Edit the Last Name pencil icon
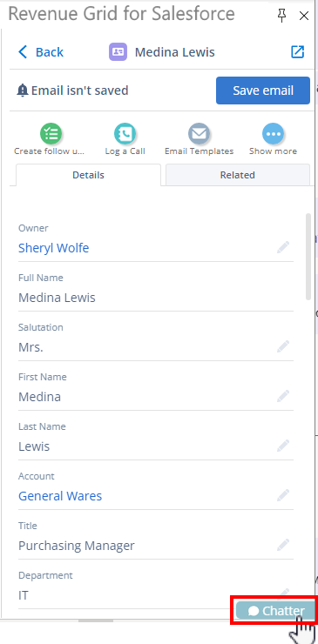 (x=283, y=446)
